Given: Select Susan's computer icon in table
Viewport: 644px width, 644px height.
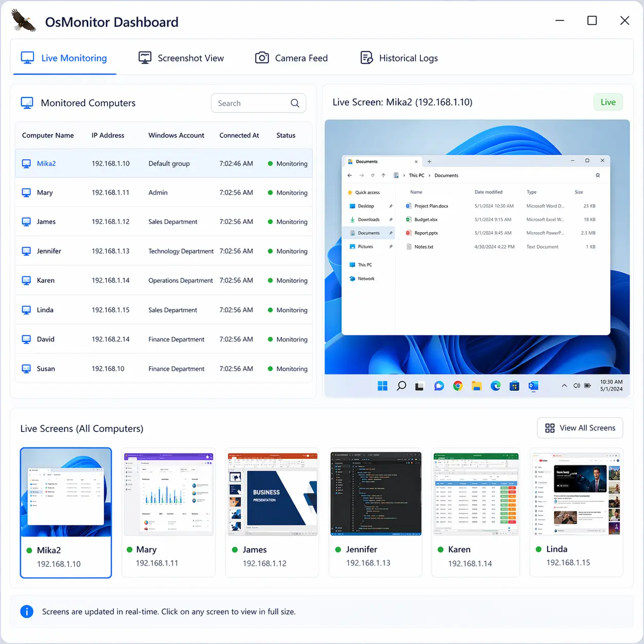Looking at the screenshot, I should tap(26, 369).
